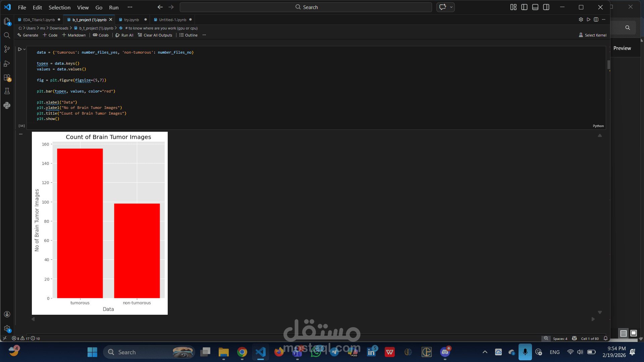Toggle the primary side bar layout icon

click(x=524, y=7)
